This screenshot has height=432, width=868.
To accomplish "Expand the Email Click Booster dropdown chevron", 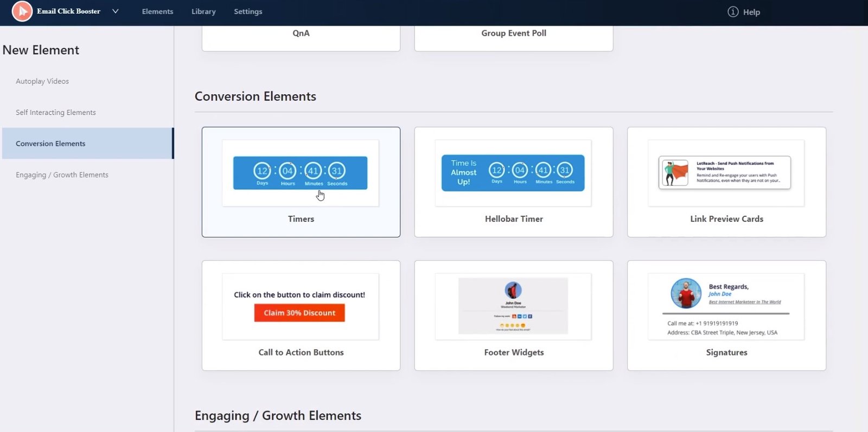I will pyautogui.click(x=115, y=11).
